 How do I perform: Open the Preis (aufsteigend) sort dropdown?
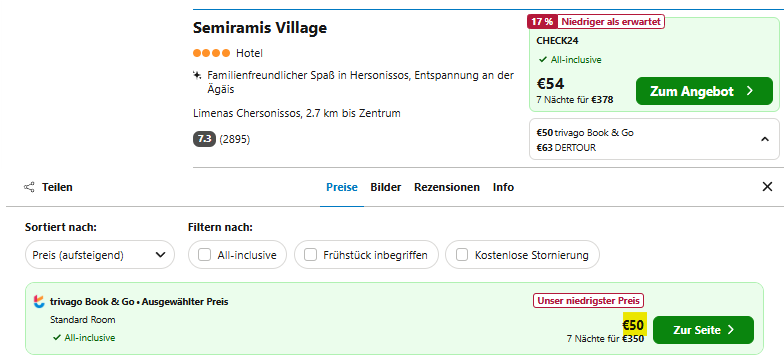click(100, 255)
